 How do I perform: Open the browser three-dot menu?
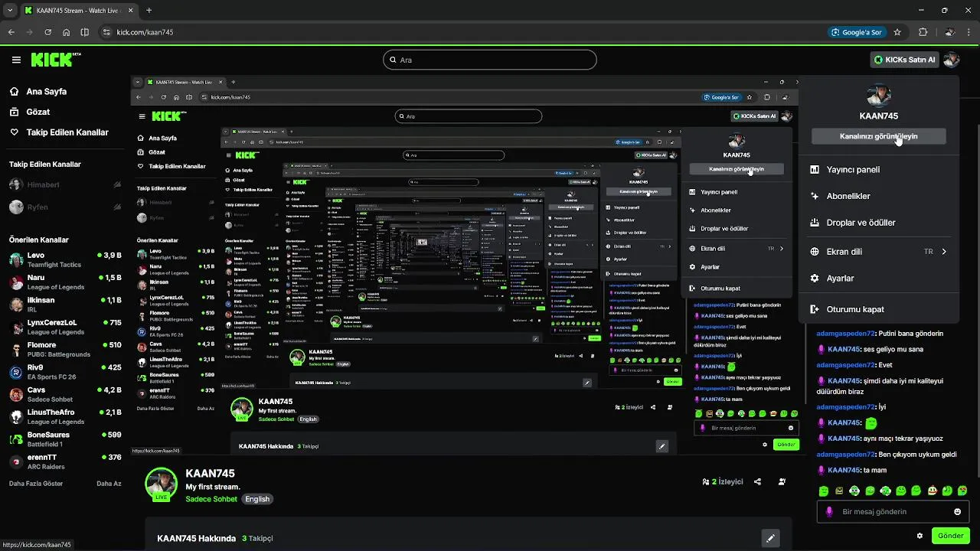coord(970,32)
